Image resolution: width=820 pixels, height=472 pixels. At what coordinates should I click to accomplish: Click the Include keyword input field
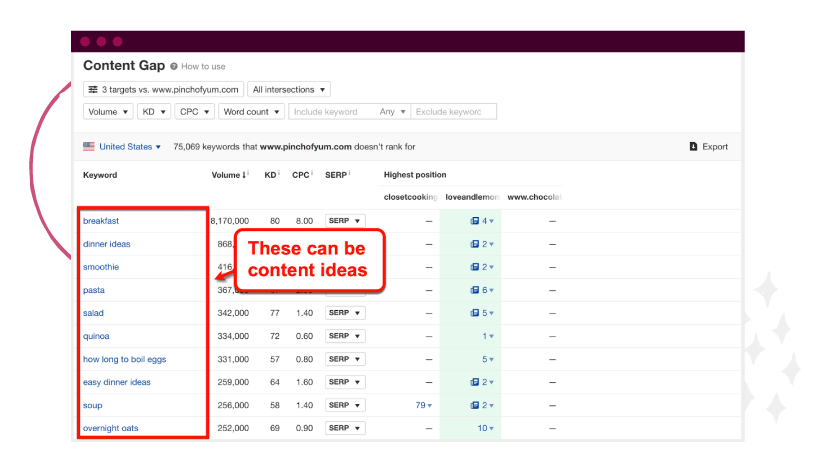[x=330, y=112]
